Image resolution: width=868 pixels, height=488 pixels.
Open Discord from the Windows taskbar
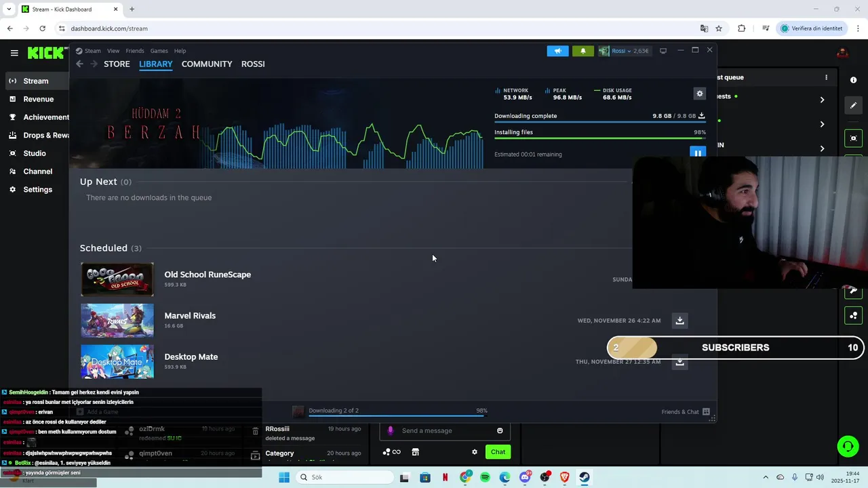525,478
